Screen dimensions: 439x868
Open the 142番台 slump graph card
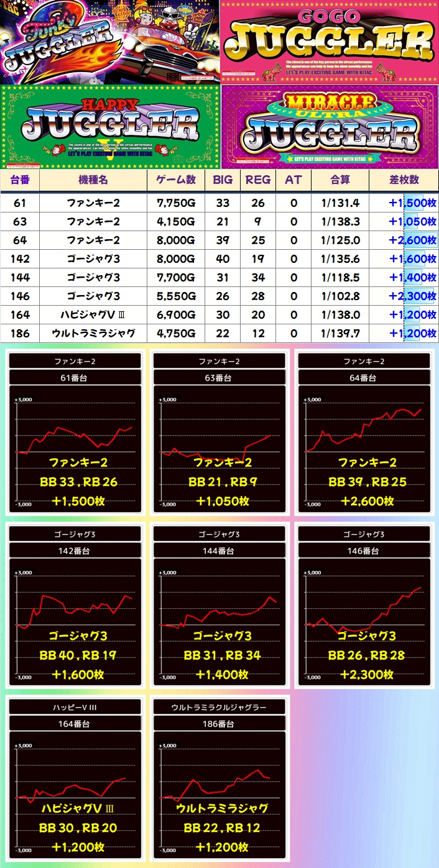coord(75,606)
